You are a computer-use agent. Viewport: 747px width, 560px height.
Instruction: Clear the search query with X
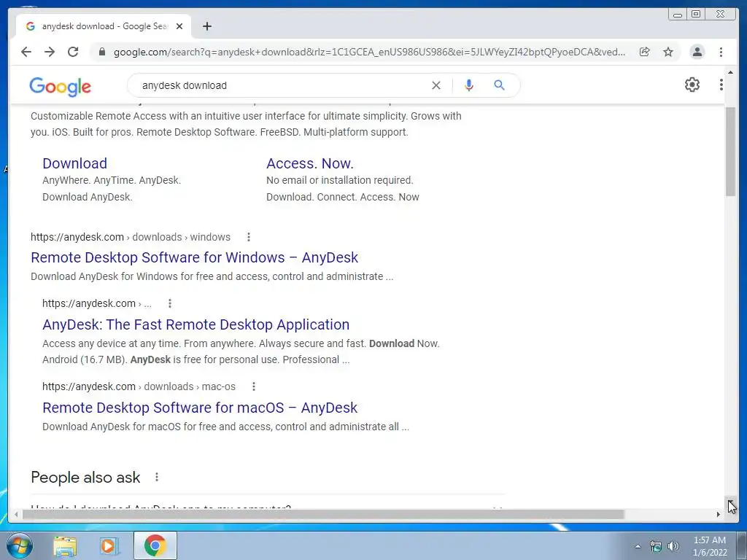[x=436, y=85]
